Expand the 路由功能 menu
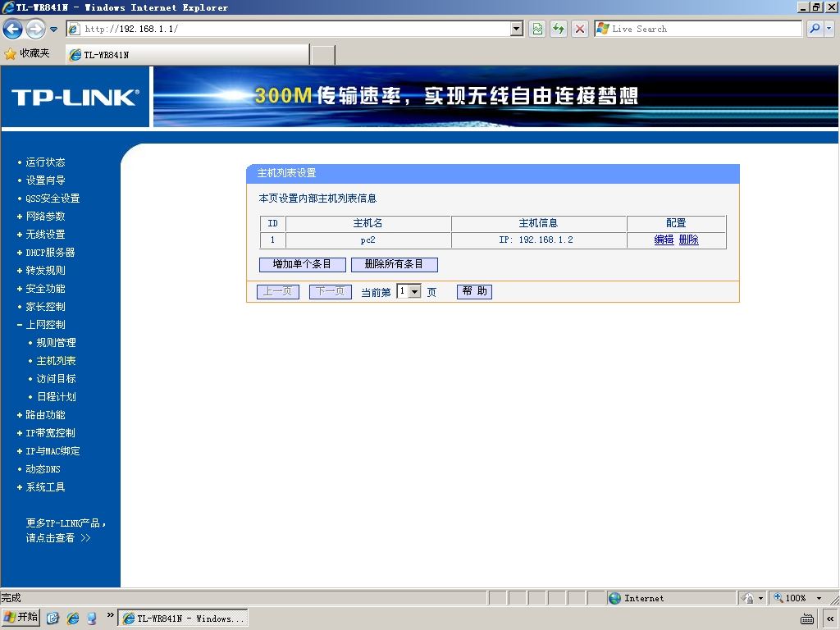 45,414
